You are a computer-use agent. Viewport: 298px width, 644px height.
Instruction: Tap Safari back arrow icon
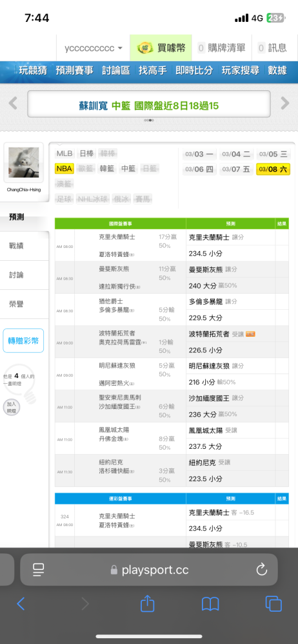tap(21, 603)
